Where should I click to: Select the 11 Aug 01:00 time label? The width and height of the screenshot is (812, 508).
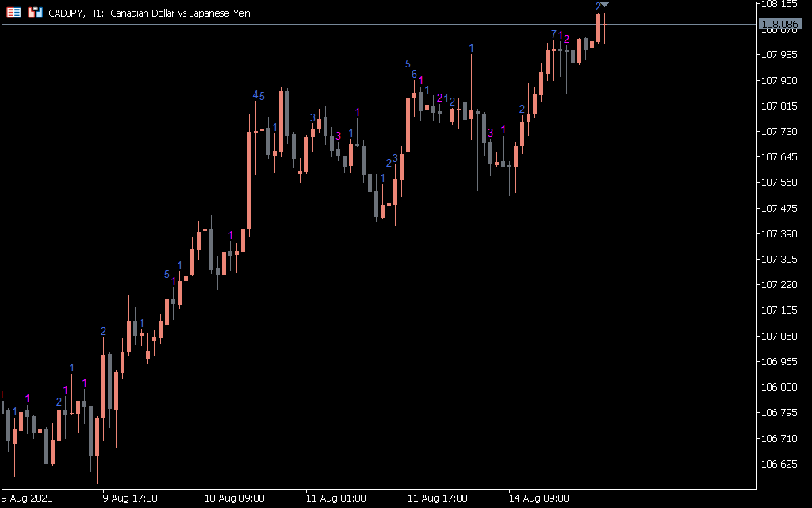pyautogui.click(x=335, y=498)
